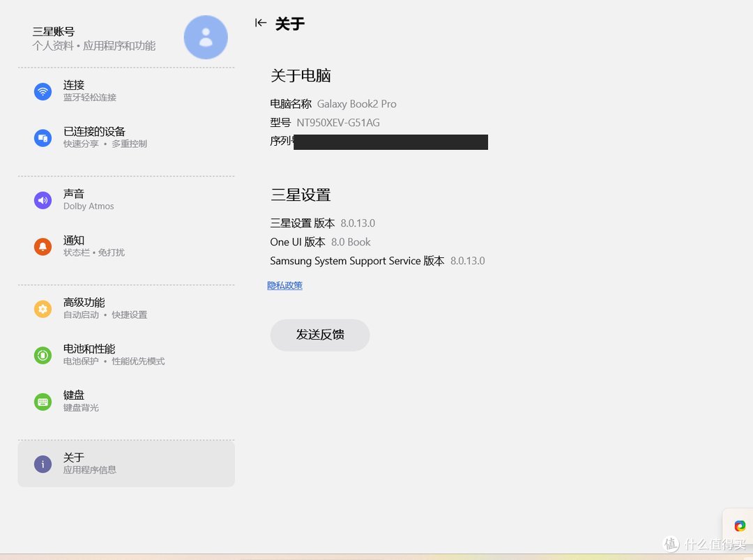The image size is (753, 560).
Task: Click the Dolby Atmos subtitle
Action: pos(89,206)
